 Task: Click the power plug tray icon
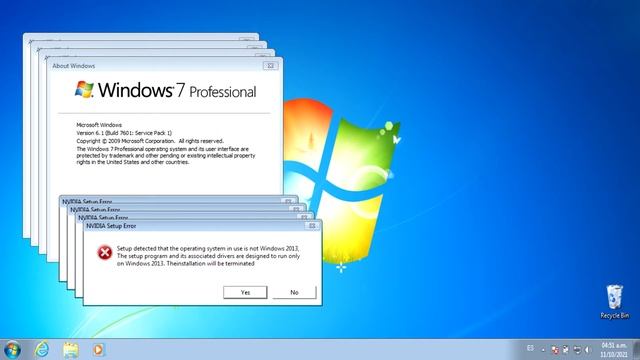(566, 349)
